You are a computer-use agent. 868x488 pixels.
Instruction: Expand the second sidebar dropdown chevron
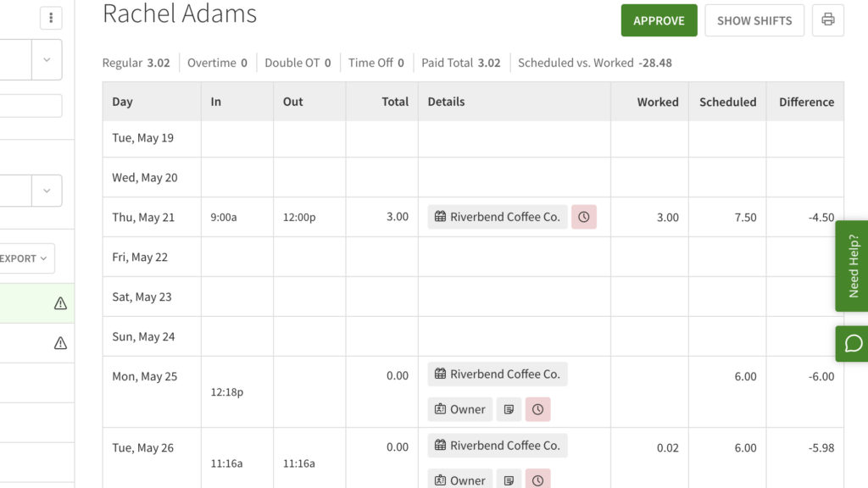47,191
